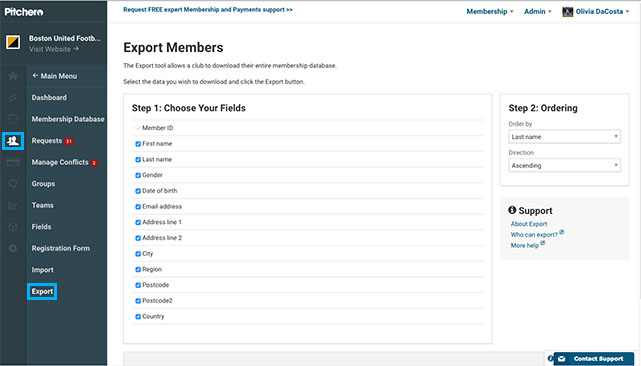This screenshot has height=366, width=641.
Task: Toggle the Region checkbox
Action: [138, 269]
